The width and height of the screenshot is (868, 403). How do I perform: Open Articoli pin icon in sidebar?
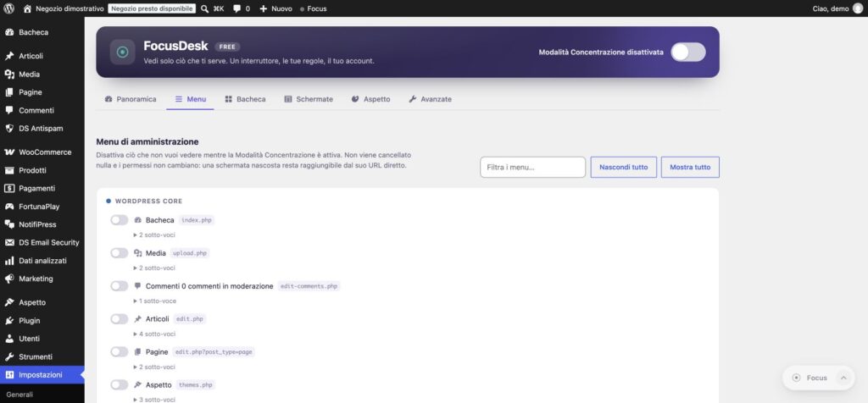8,56
